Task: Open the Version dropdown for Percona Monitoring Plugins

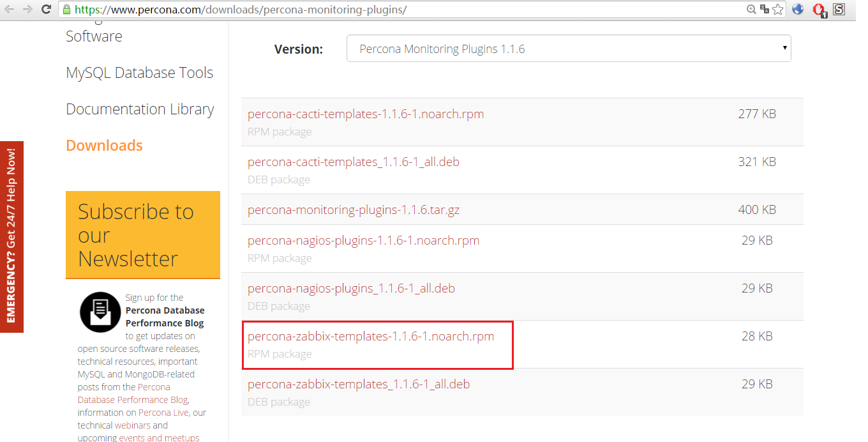Action: point(569,49)
